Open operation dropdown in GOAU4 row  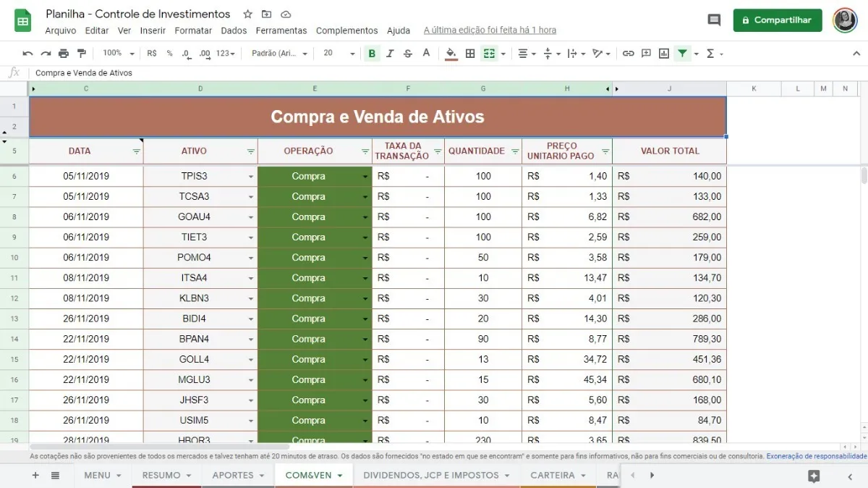[365, 217]
